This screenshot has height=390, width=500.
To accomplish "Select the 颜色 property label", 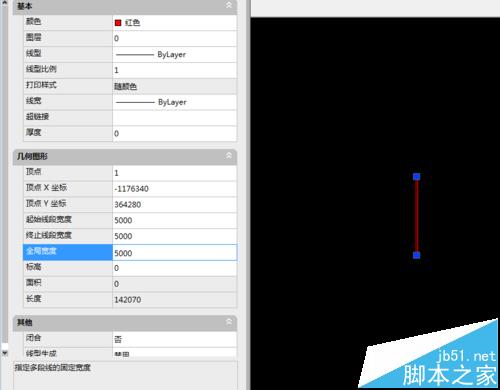I will point(33,21).
